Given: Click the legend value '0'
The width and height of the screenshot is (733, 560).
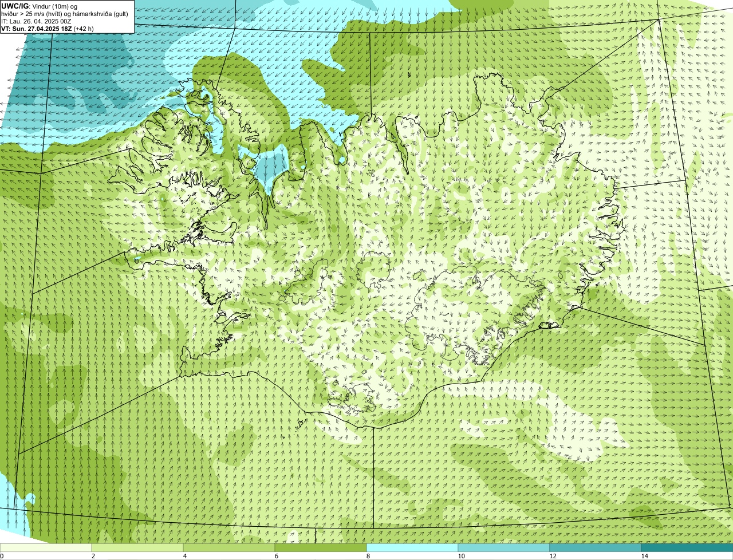Looking at the screenshot, I should [x=2, y=556].
